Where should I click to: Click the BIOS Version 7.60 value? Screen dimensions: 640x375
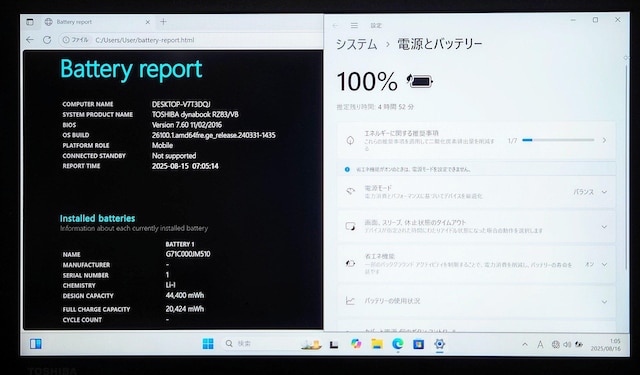(187, 125)
